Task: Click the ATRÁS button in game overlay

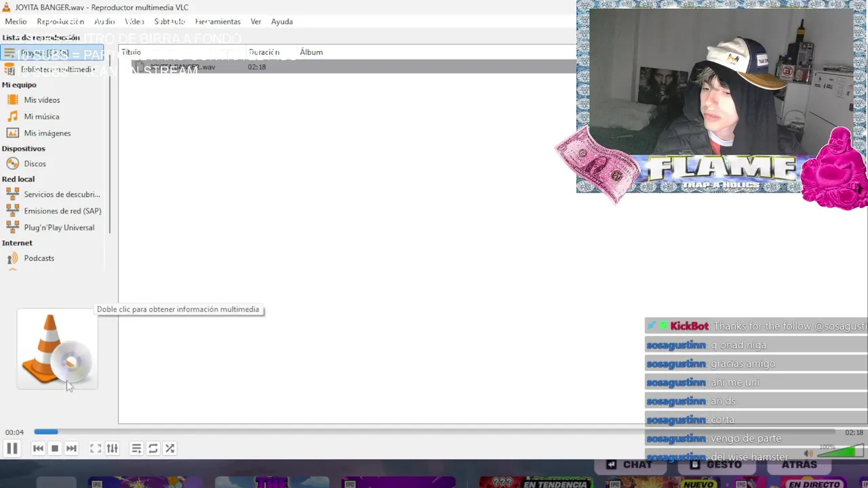Action: point(799,464)
